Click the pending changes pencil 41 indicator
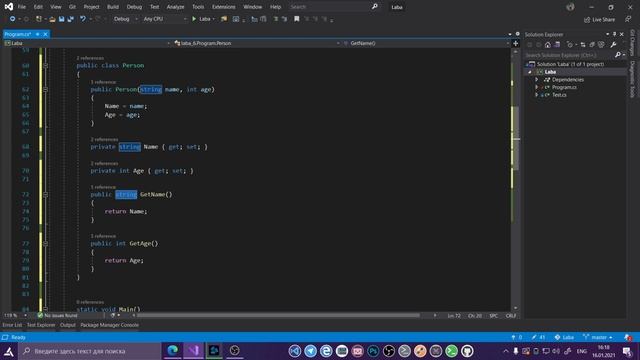 (x=538, y=338)
